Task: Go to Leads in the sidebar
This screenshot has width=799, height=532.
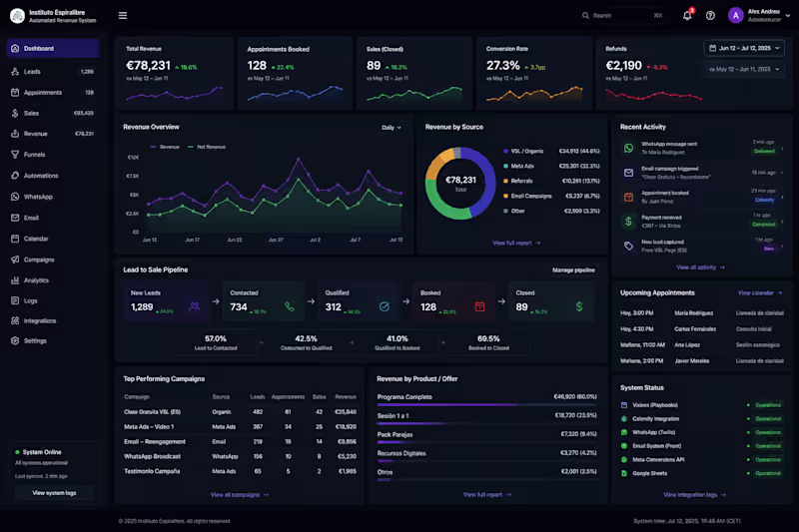Action: click(53, 72)
